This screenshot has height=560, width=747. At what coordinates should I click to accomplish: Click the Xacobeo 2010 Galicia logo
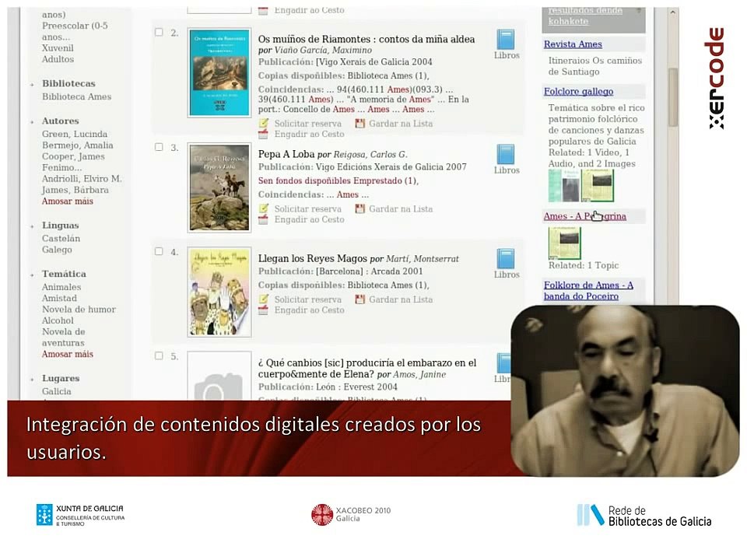tap(351, 515)
